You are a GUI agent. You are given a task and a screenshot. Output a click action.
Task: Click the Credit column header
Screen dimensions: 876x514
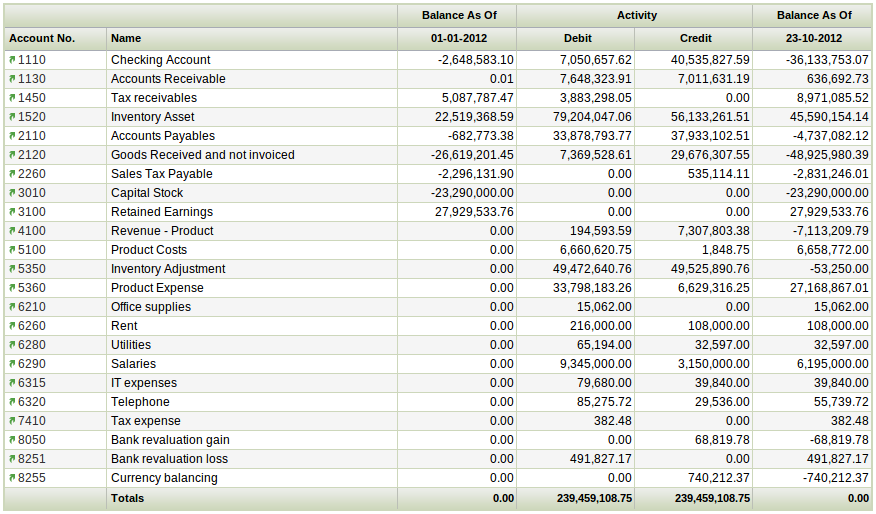click(x=695, y=38)
